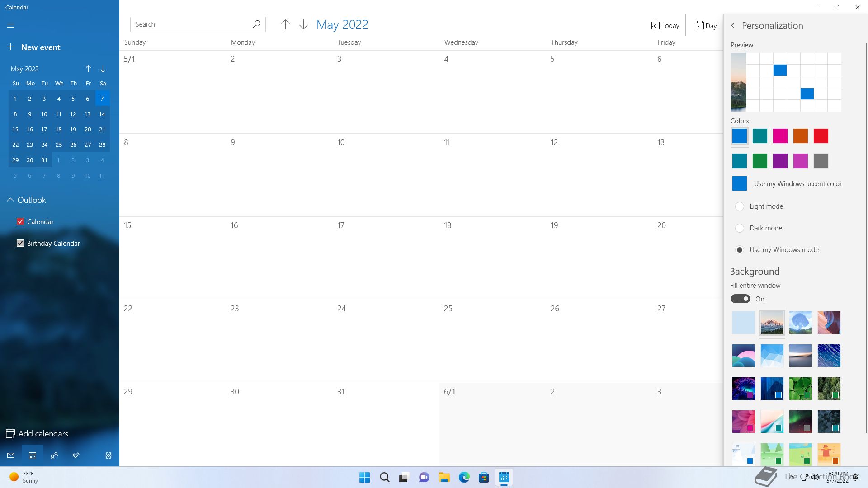Select Dark mode radio button
Screen dimensions: 868x488
[x=740, y=228]
